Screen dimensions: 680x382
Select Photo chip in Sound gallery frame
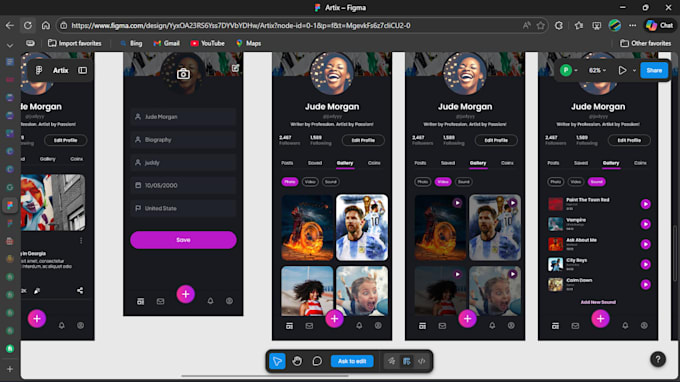pos(556,182)
